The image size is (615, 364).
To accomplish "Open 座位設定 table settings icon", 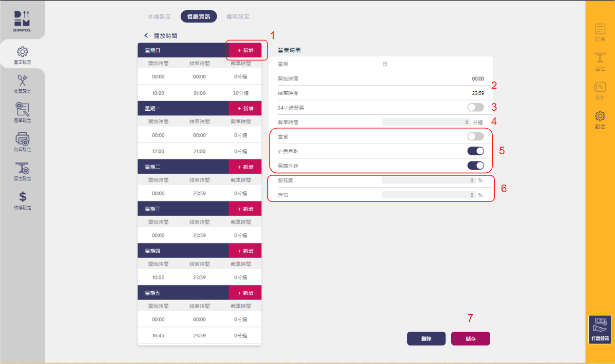I will 22,171.
